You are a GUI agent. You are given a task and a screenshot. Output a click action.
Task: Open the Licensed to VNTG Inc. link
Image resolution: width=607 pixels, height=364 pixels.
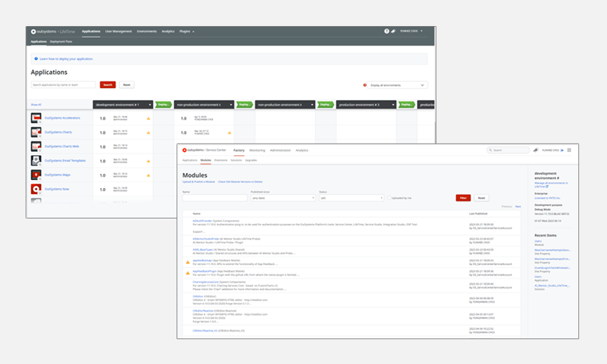[x=548, y=198]
